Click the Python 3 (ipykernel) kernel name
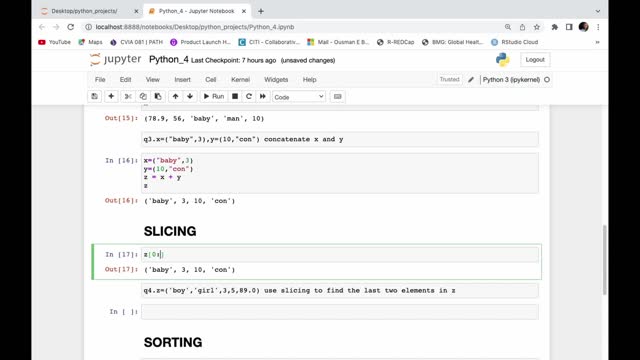Viewport: 640px width, 360px height. (511, 80)
